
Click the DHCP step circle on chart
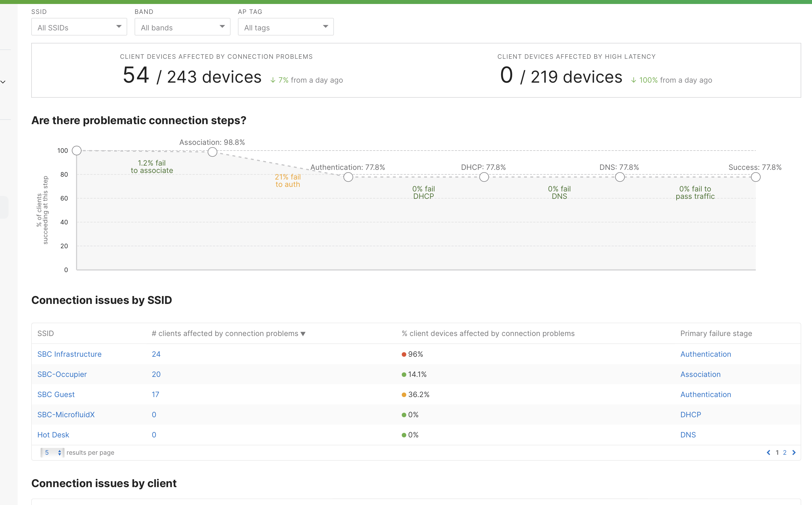484,177
